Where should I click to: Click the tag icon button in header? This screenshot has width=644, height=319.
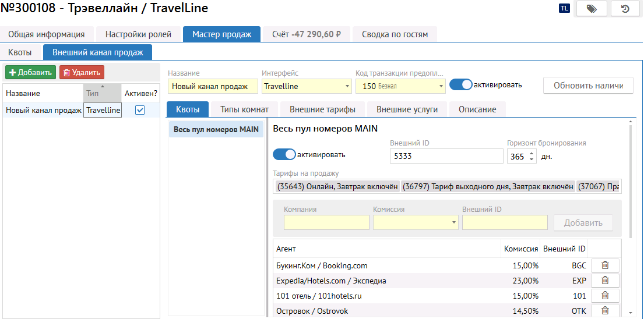pyautogui.click(x=592, y=9)
